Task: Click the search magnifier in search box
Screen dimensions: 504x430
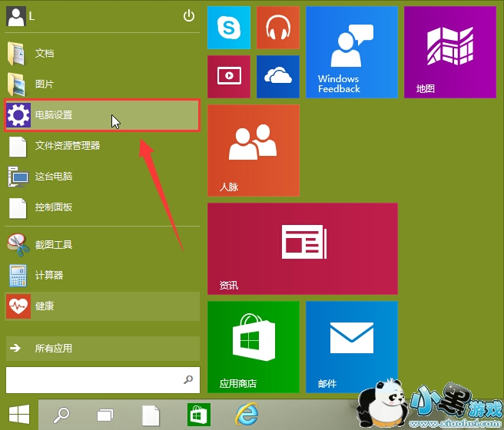Action: click(x=188, y=379)
